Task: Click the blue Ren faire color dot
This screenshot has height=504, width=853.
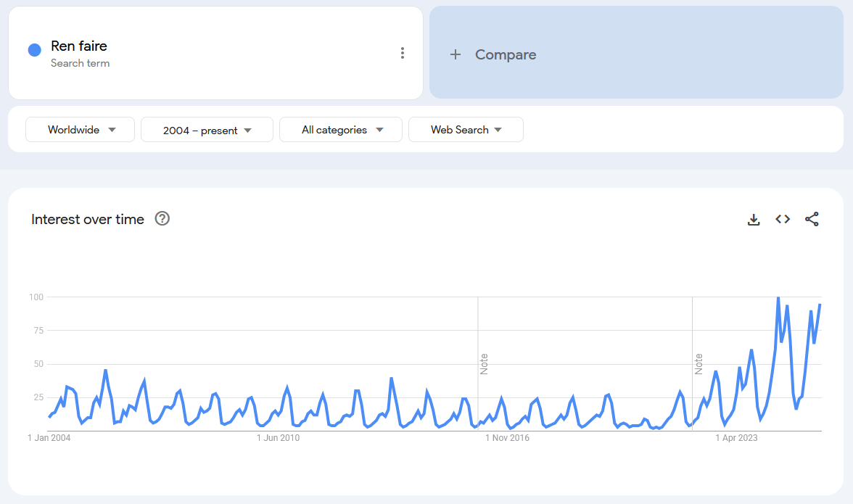Action: click(x=35, y=50)
